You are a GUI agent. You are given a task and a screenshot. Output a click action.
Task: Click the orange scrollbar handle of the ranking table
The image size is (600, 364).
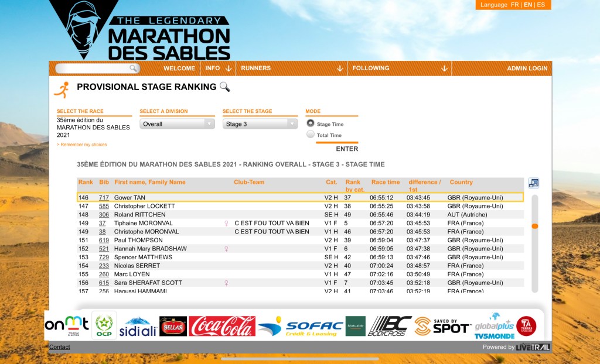534,226
